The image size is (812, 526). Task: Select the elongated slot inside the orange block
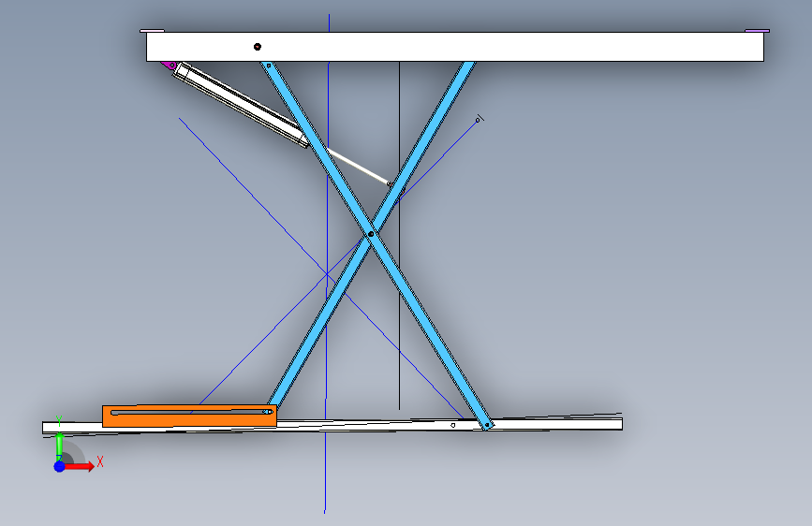(x=192, y=412)
